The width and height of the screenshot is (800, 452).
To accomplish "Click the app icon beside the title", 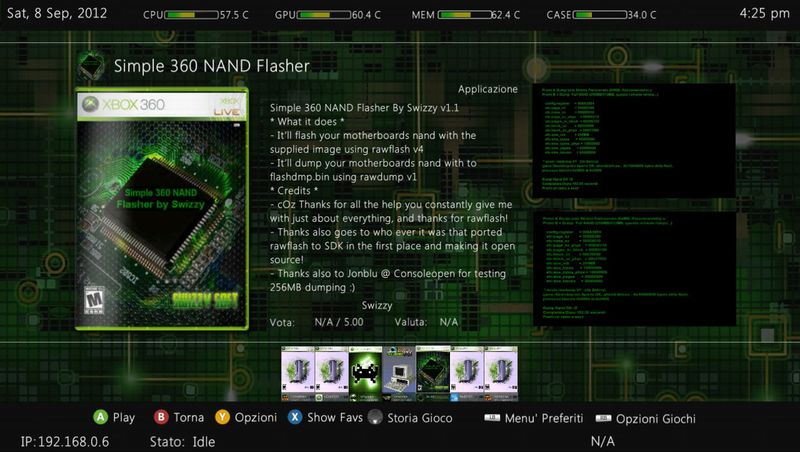I will (x=94, y=66).
